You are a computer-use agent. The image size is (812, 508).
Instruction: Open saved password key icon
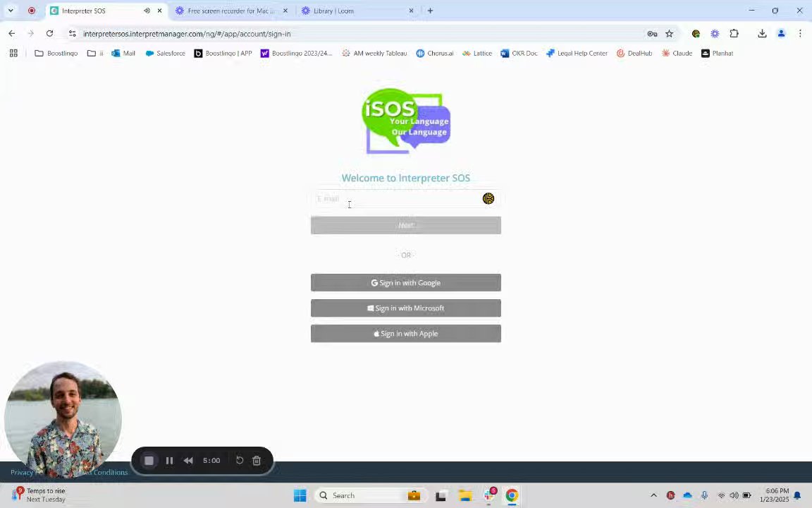point(652,34)
